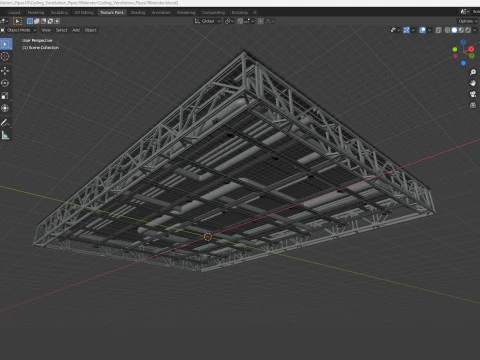Open the Select menu in header
This screenshot has height=360, width=480.
pyautogui.click(x=61, y=30)
